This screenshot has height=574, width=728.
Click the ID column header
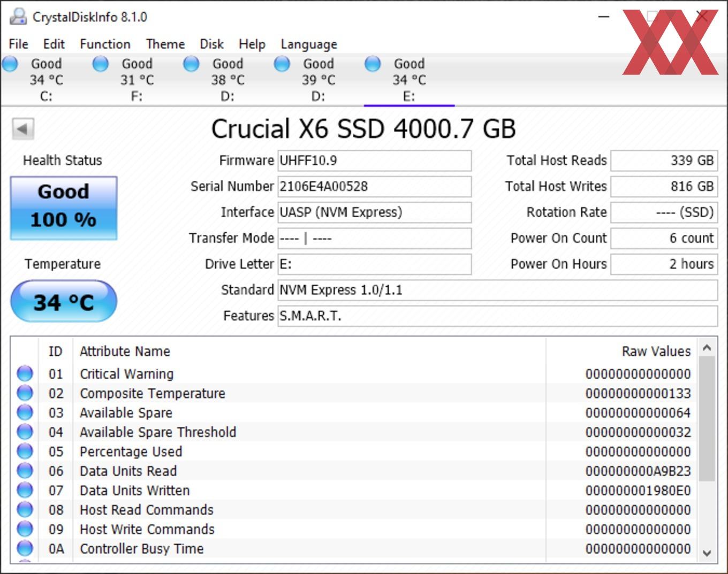[56, 351]
